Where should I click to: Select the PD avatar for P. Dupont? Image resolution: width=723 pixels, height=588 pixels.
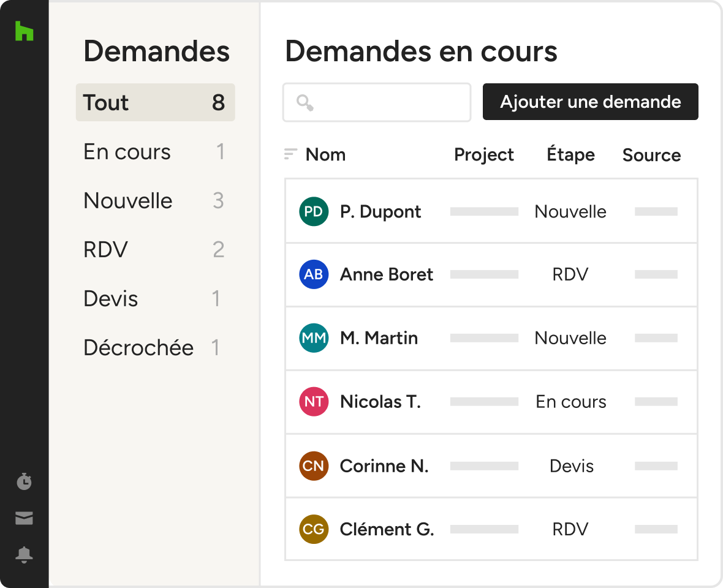[x=314, y=211]
